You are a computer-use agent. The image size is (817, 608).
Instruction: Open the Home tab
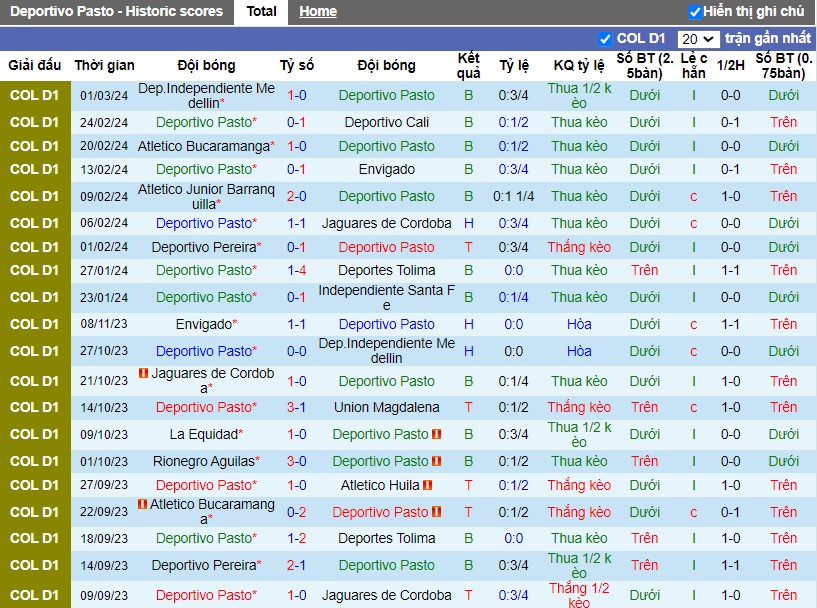pyautogui.click(x=318, y=11)
